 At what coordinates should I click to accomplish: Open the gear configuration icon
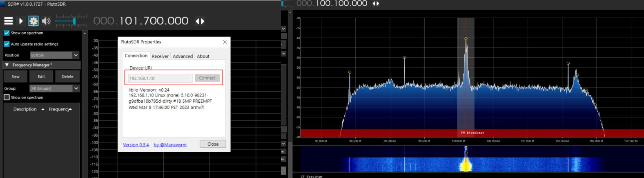(33, 21)
